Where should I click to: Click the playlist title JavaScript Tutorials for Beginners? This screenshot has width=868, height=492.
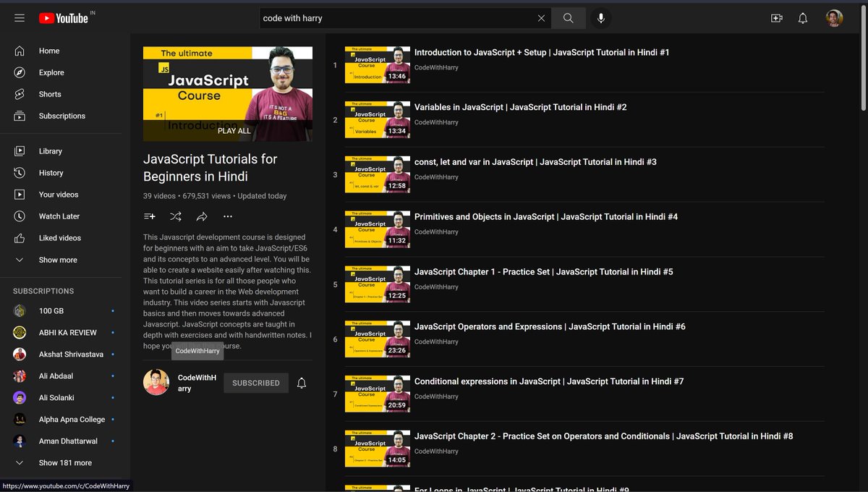pyautogui.click(x=210, y=168)
